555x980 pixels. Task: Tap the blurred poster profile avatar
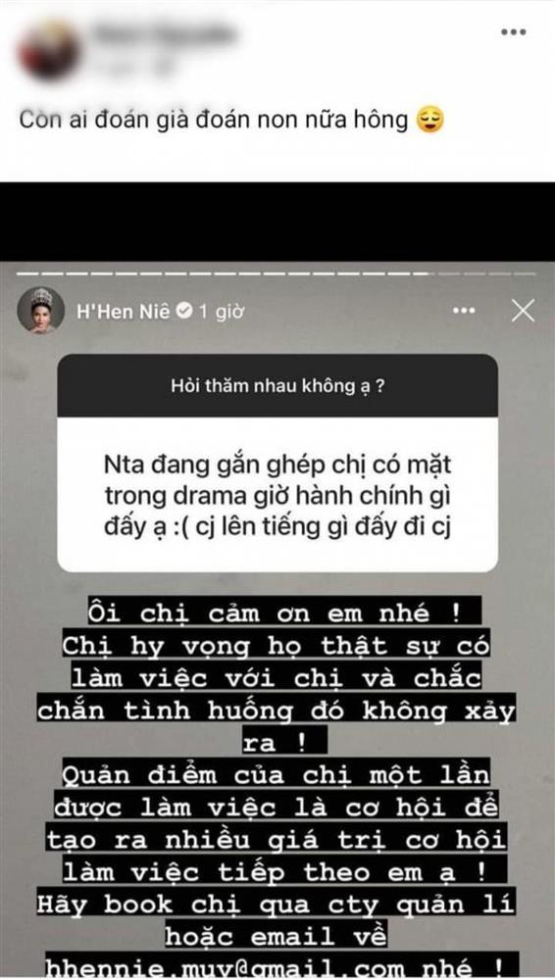[x=49, y=50]
